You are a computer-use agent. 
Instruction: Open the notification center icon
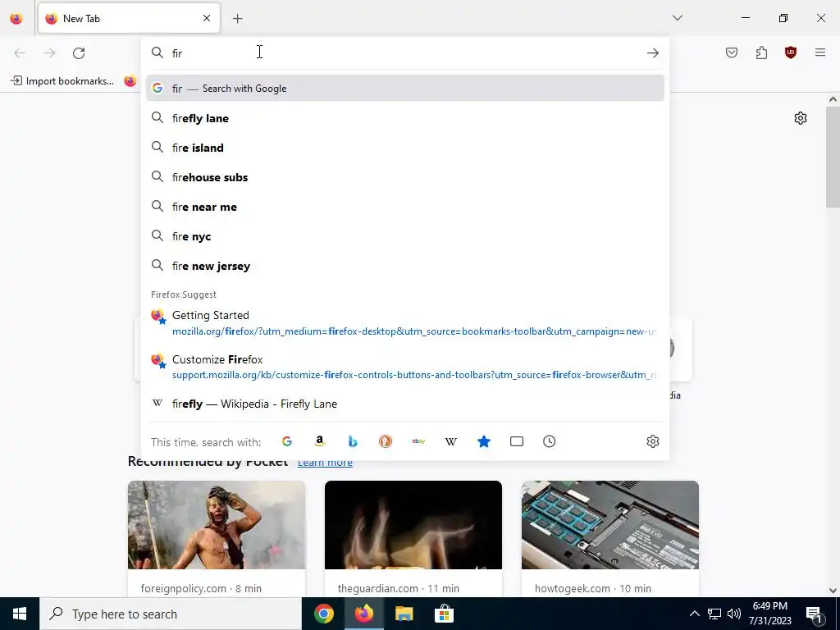point(814,614)
